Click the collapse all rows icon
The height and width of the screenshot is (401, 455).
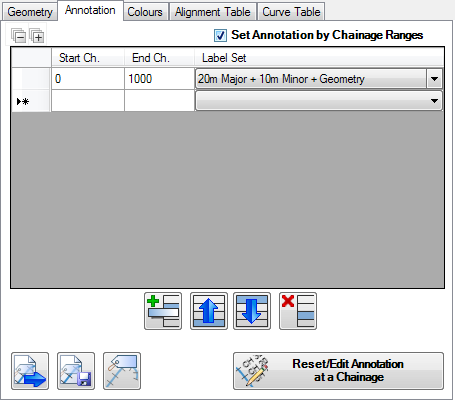(18, 35)
